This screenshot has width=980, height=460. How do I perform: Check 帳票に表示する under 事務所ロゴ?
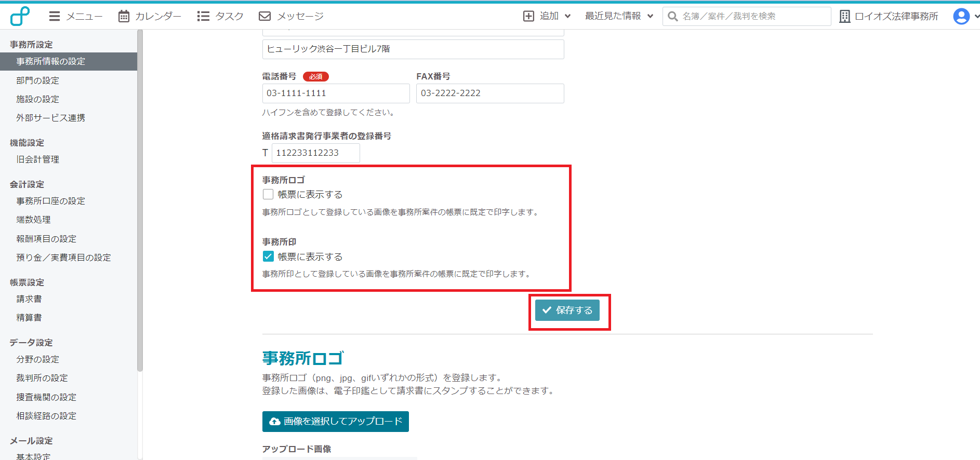point(268,195)
